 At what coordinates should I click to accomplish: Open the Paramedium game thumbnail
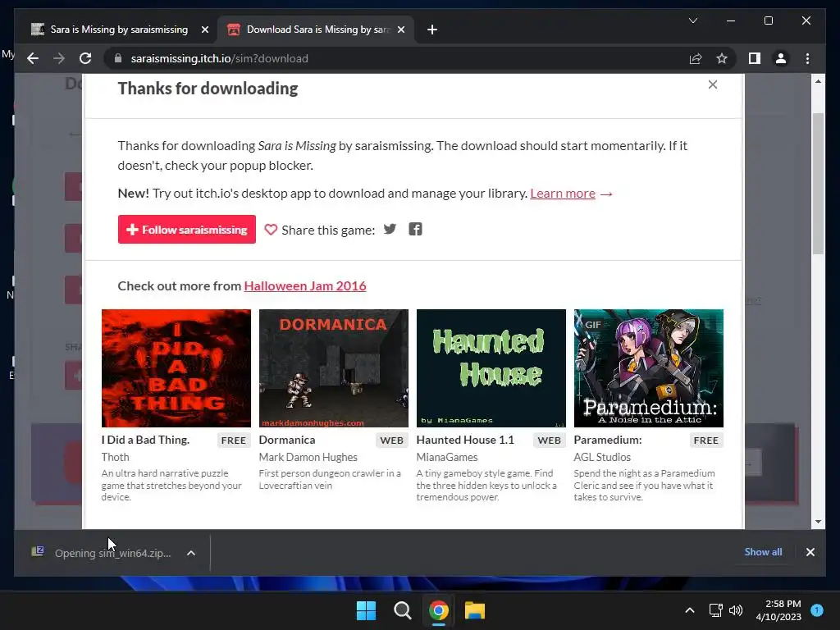(648, 368)
